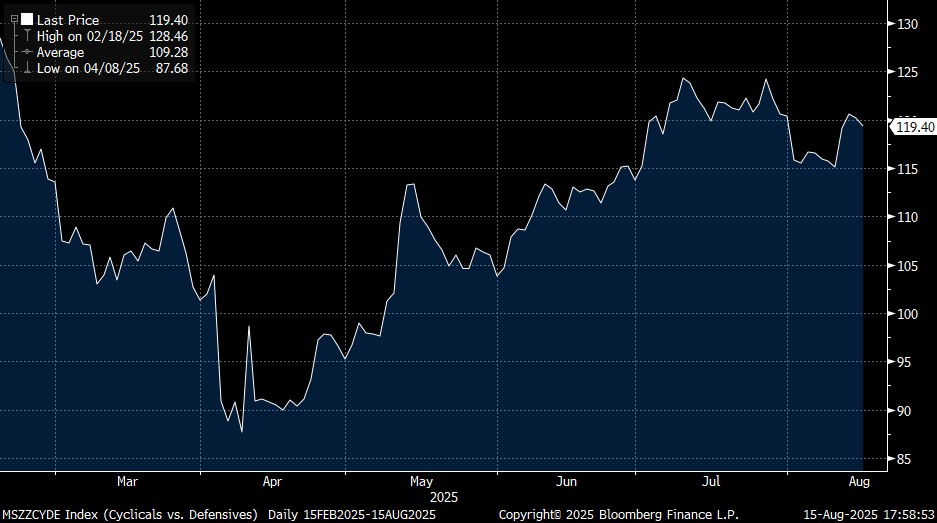Click the Average marker icon in legend

tap(27, 52)
